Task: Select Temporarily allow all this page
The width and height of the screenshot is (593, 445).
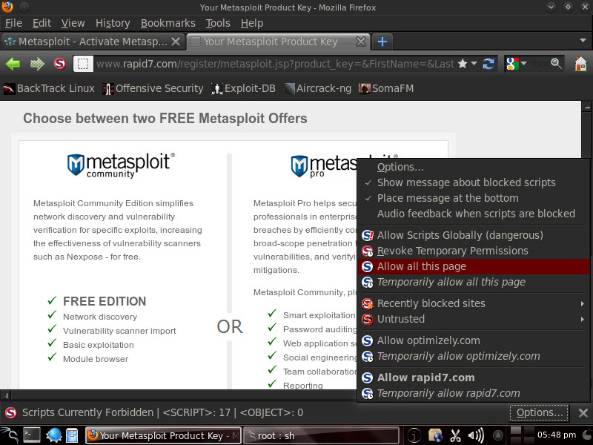Action: (473, 282)
